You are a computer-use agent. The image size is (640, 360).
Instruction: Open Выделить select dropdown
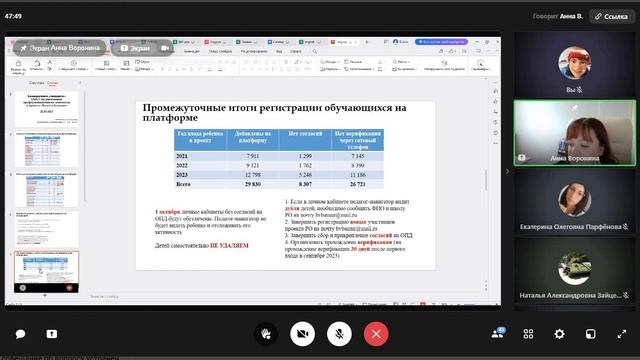404,69
